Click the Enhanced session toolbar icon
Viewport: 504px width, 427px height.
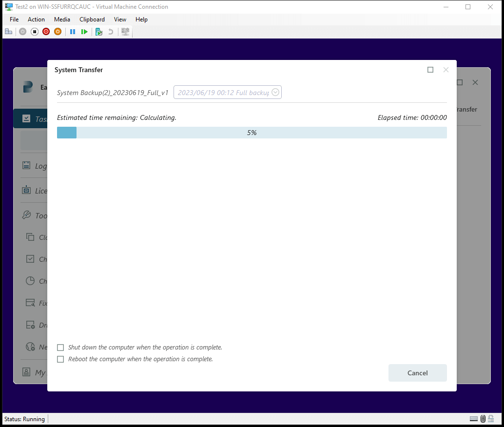pos(125,32)
